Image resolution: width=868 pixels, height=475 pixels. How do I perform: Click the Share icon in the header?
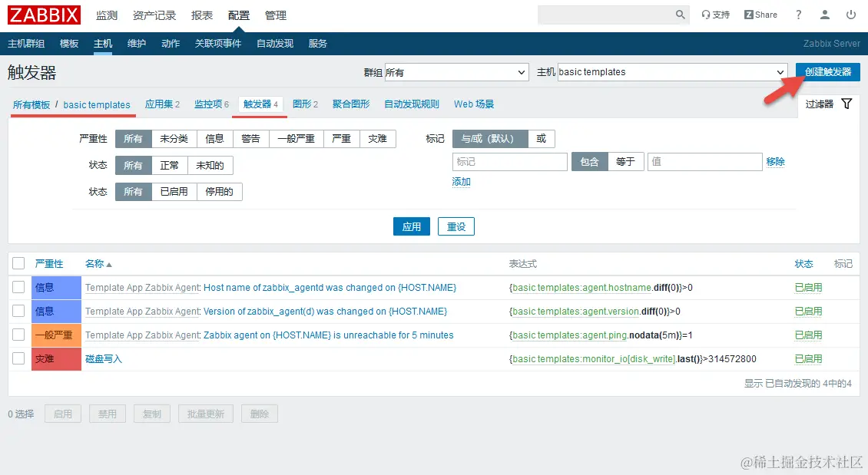[x=760, y=14]
